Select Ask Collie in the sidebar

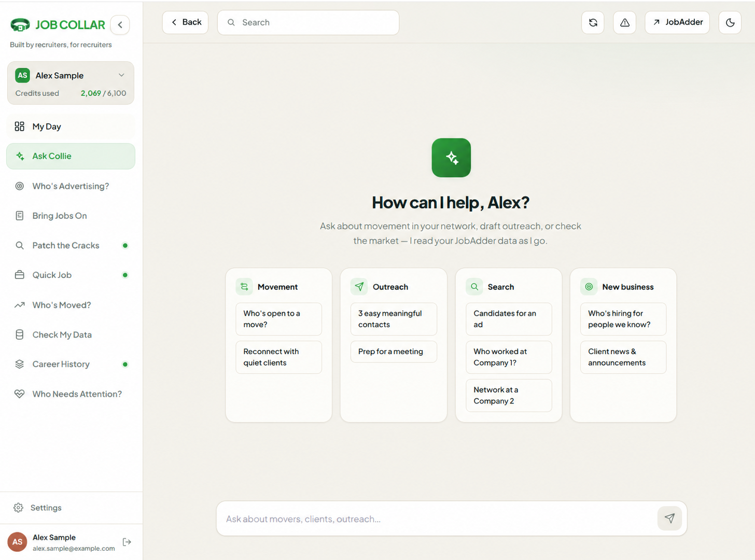click(71, 156)
